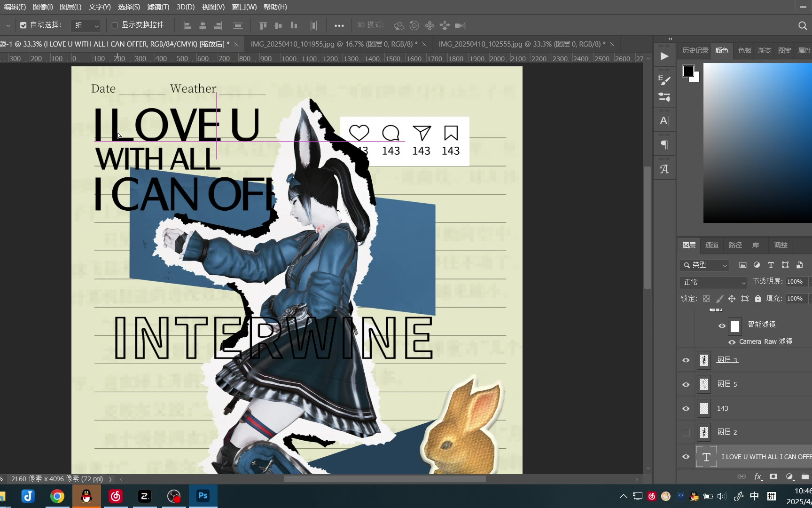This screenshot has height=508, width=812.
Task: Click inside the color picker gradient field
Action: (x=757, y=143)
